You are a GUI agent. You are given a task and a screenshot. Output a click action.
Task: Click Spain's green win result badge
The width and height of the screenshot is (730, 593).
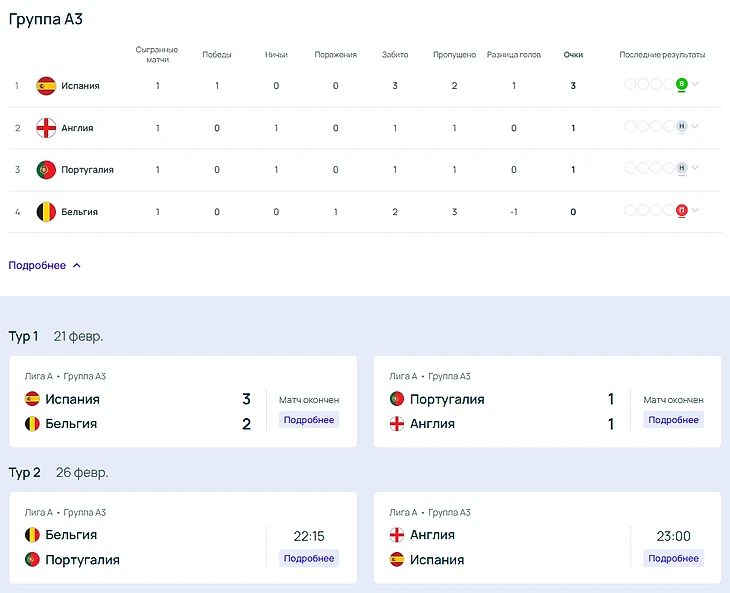click(x=681, y=85)
